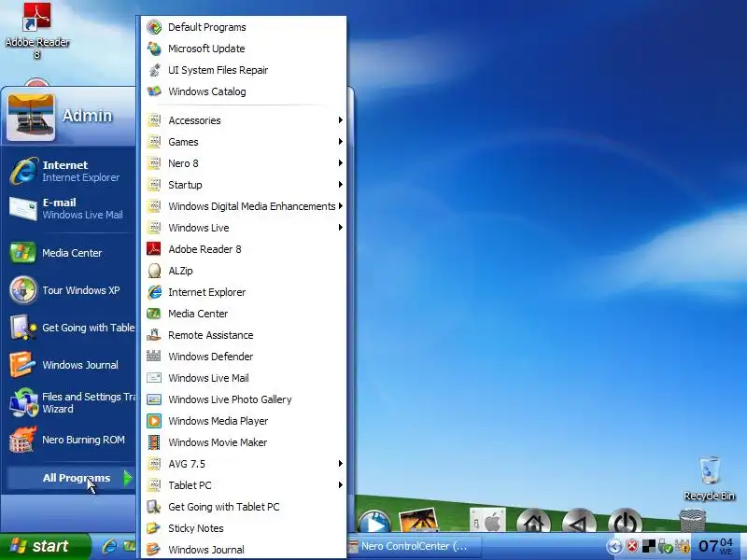Image resolution: width=747 pixels, height=560 pixels.
Task: Click Get Going with Tablet PC icon in programs list
Action: pos(154,507)
